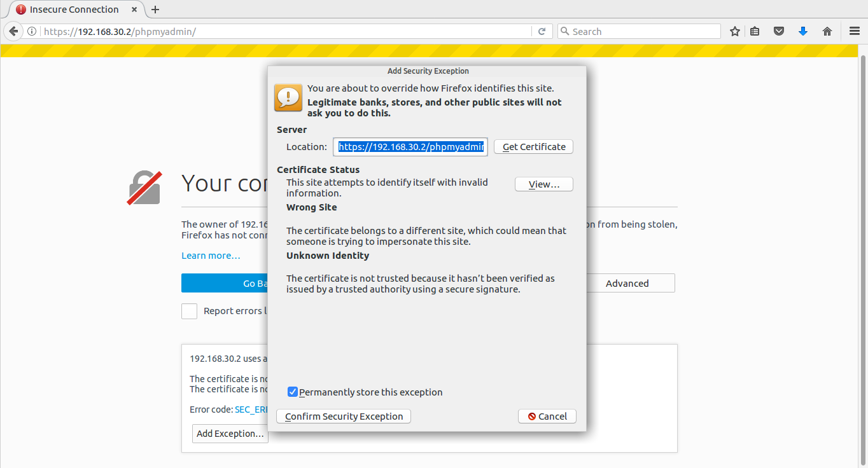The width and height of the screenshot is (868, 468).
Task: Reload the page with the refresh icon
Action: [542, 31]
